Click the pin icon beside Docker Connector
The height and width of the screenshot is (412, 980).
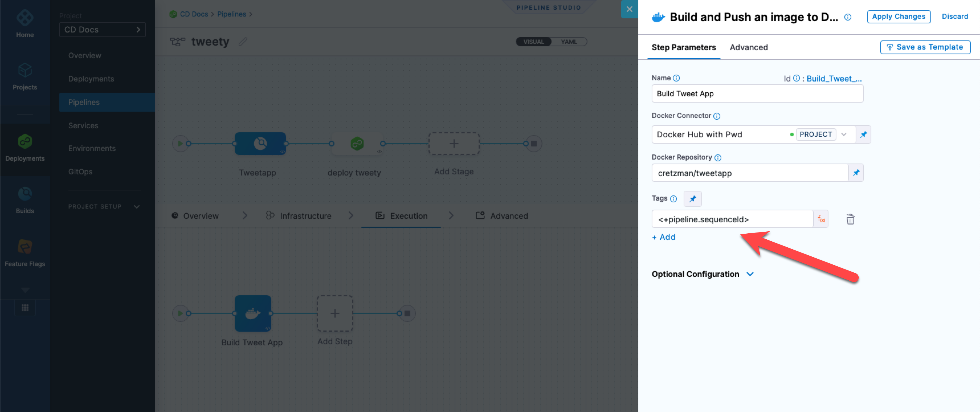coord(863,135)
